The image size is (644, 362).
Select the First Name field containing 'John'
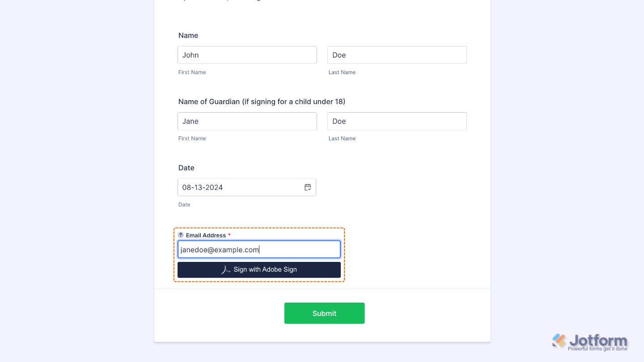click(247, 55)
